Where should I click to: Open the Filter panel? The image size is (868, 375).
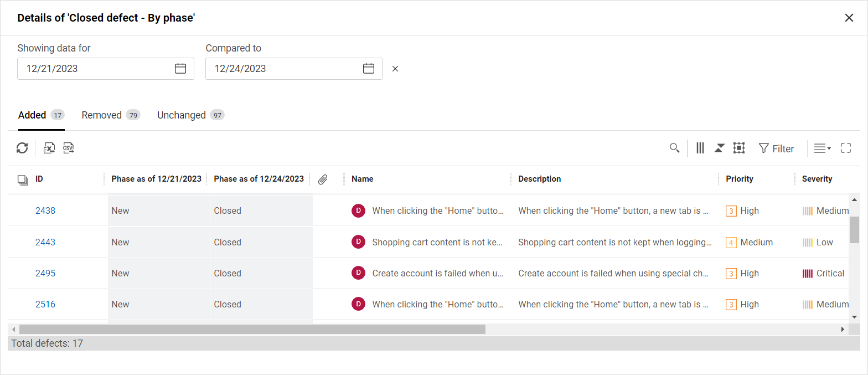pos(776,148)
